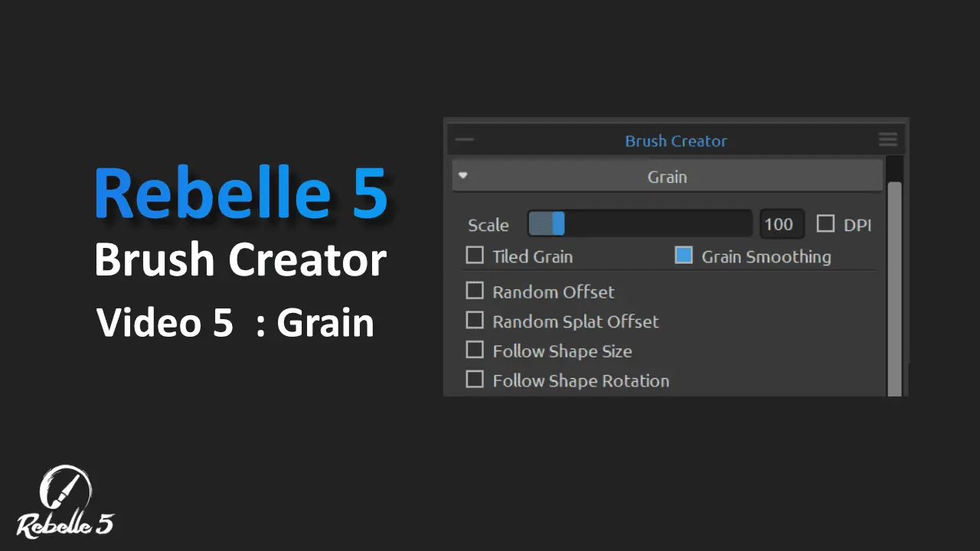Select the Brush Creator panel title tab
Viewport: 980px width, 551px height.
(675, 141)
